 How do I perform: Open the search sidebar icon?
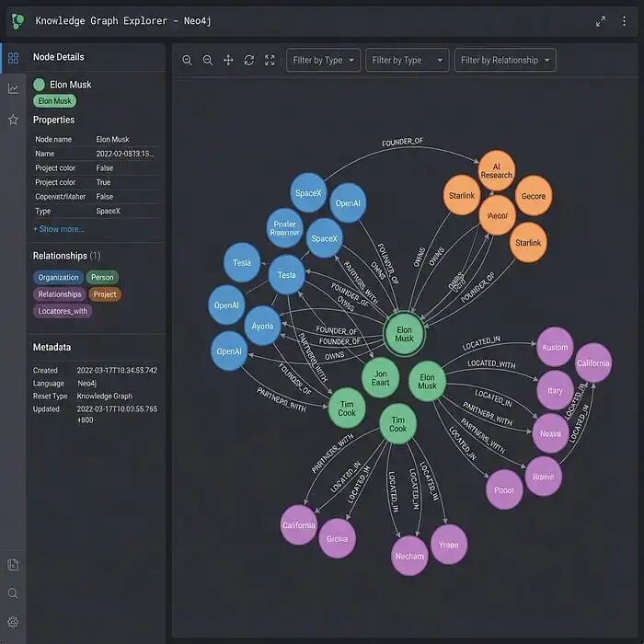tap(13, 593)
